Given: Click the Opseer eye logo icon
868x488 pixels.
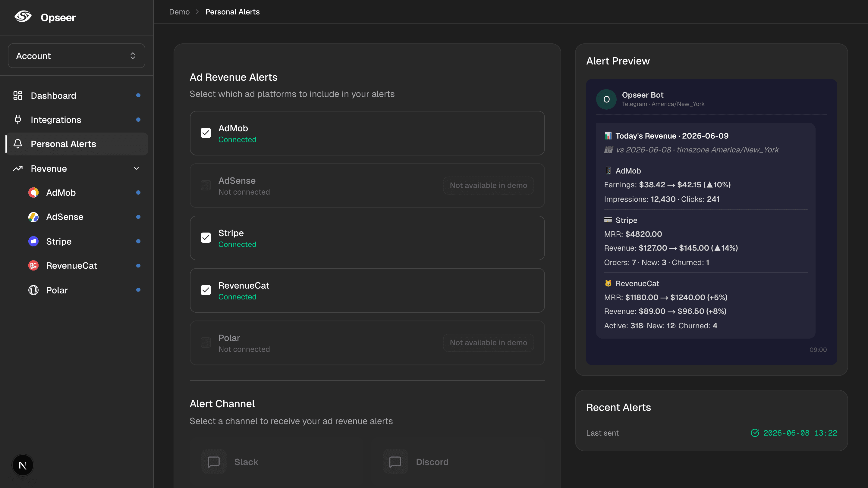Looking at the screenshot, I should pos(23,17).
